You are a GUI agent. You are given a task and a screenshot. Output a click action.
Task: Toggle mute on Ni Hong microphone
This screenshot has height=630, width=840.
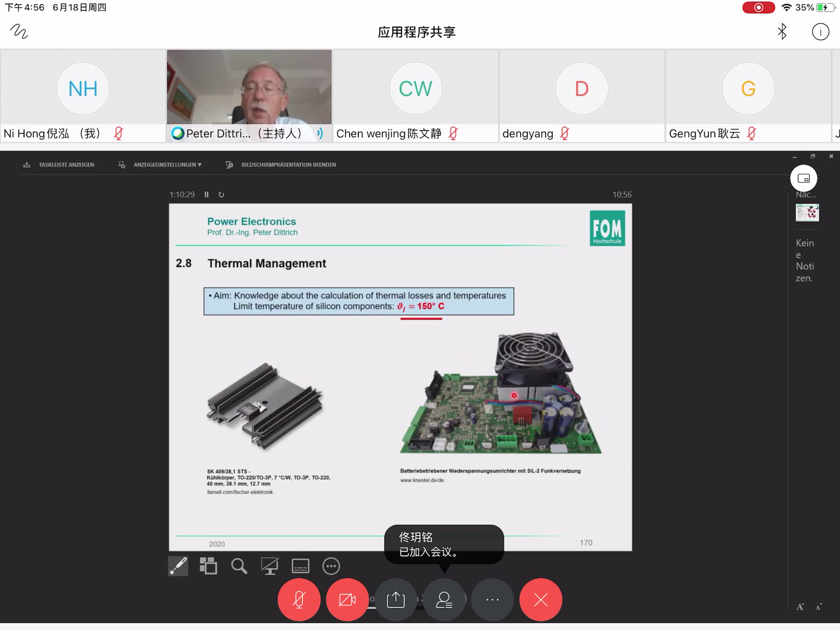click(x=119, y=133)
